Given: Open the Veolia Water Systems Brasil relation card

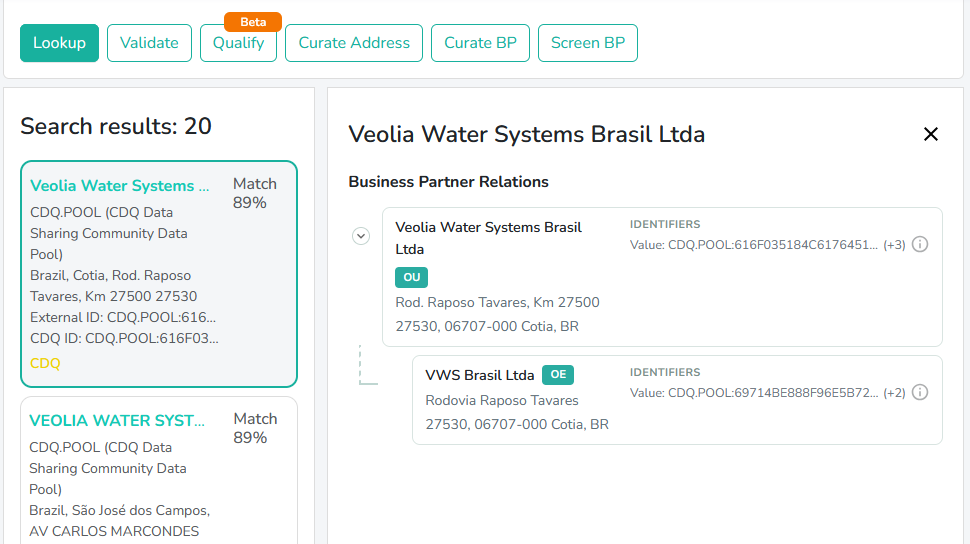Looking at the screenshot, I should (663, 277).
